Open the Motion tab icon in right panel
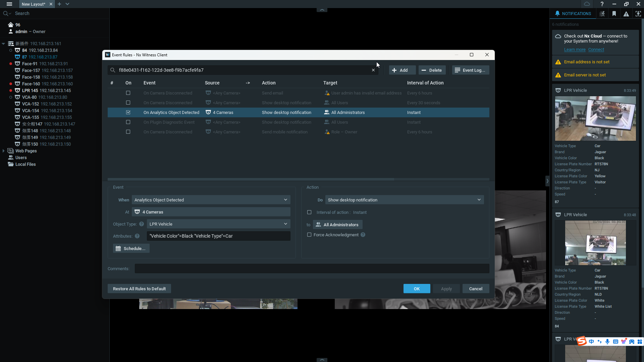The height and width of the screenshot is (362, 644). [602, 14]
